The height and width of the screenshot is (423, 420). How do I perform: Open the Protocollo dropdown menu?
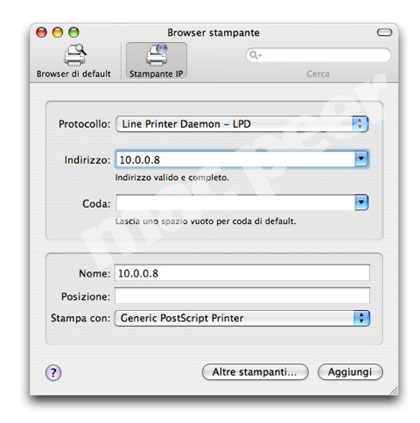pyautogui.click(x=242, y=124)
